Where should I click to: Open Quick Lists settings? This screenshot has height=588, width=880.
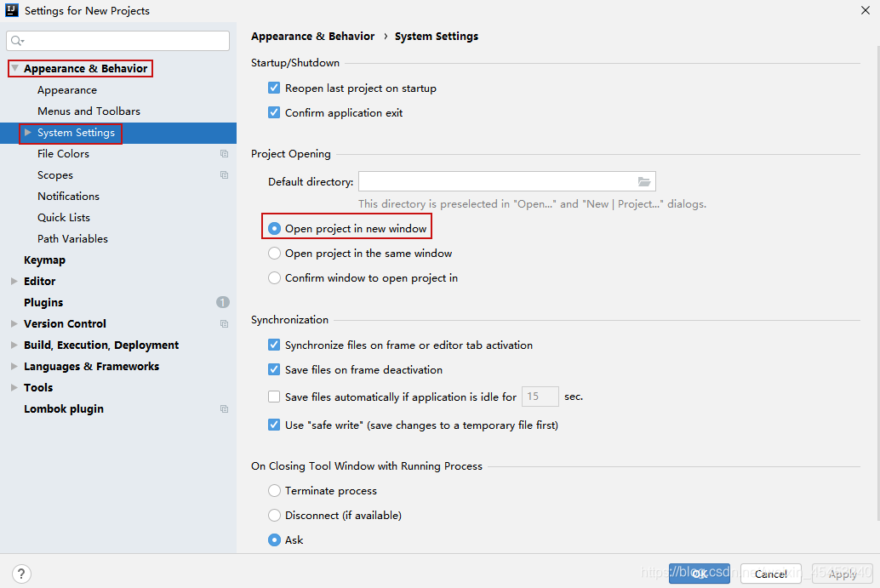(64, 218)
